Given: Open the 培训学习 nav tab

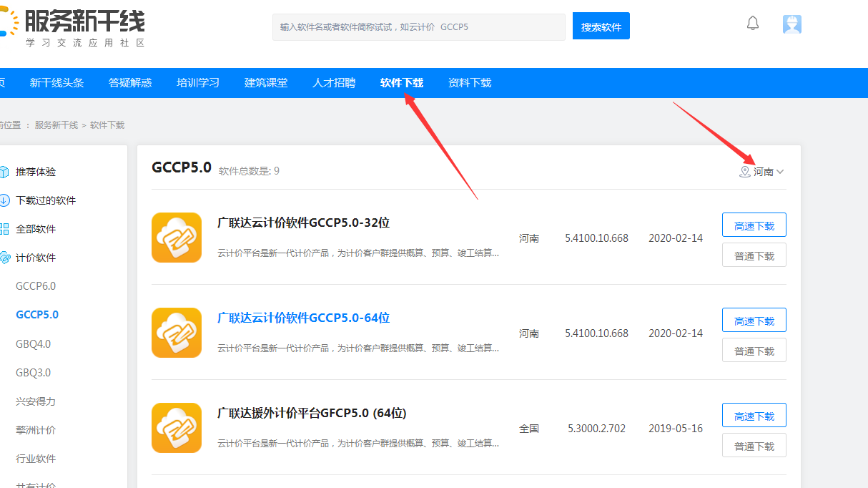Looking at the screenshot, I should tap(198, 83).
